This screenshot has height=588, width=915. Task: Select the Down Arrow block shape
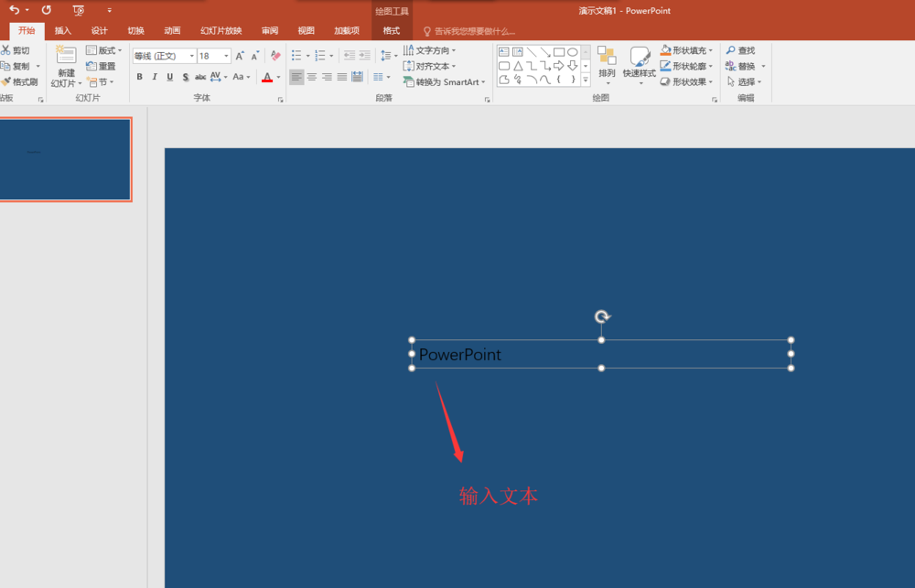tap(573, 66)
